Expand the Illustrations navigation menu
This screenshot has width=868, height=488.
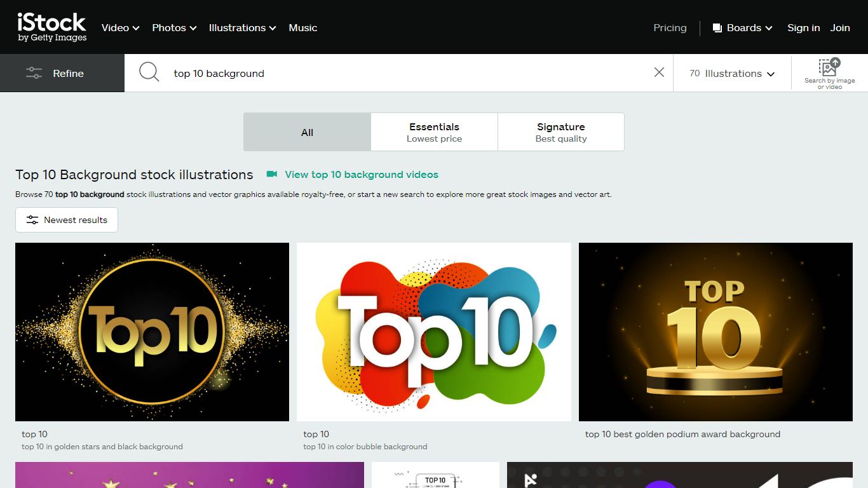tap(242, 28)
